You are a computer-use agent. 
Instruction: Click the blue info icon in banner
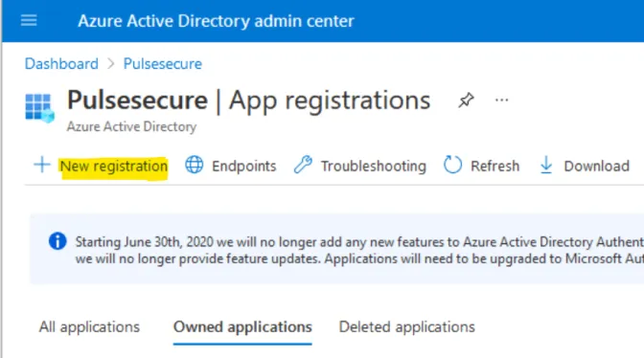[x=57, y=241]
